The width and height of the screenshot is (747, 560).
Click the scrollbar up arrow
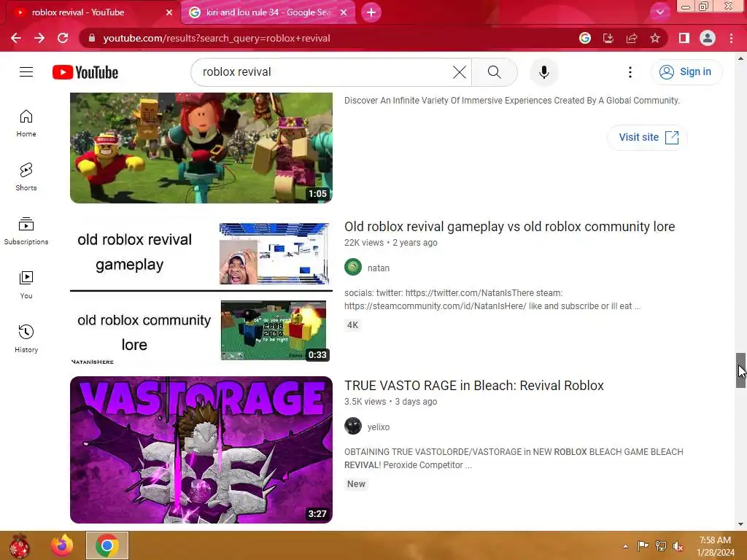(740, 58)
